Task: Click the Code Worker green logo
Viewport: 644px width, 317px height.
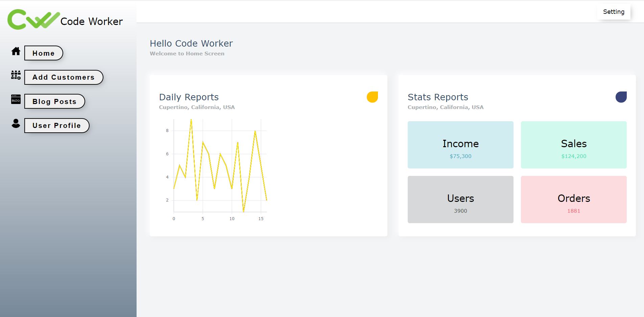Action: [x=33, y=20]
